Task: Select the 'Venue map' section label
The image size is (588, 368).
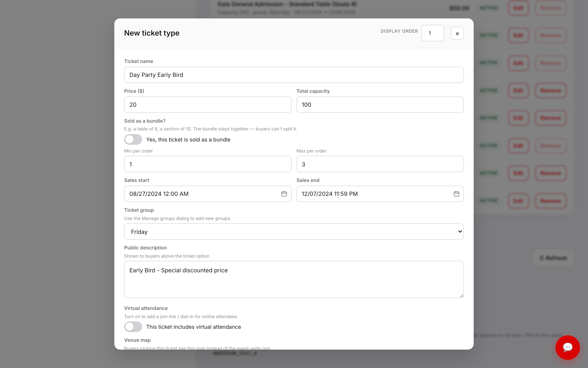Action: (137, 340)
